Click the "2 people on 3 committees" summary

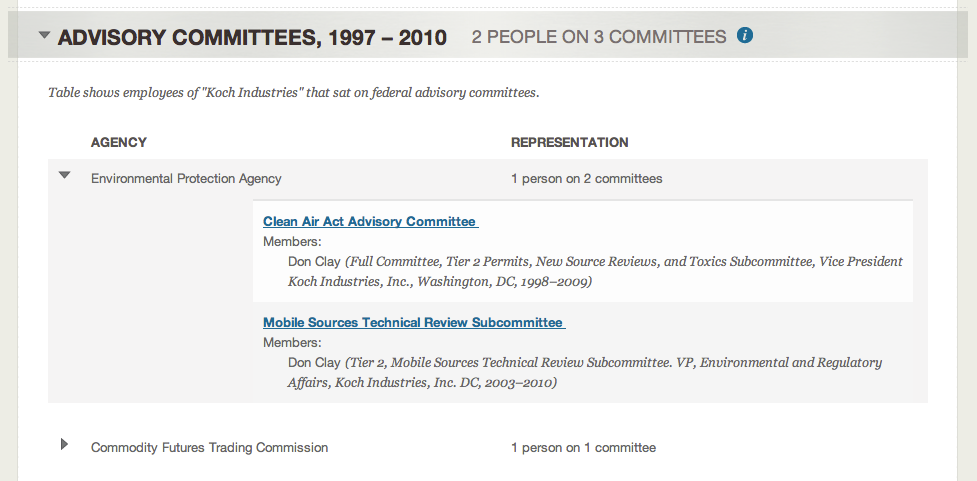599,37
